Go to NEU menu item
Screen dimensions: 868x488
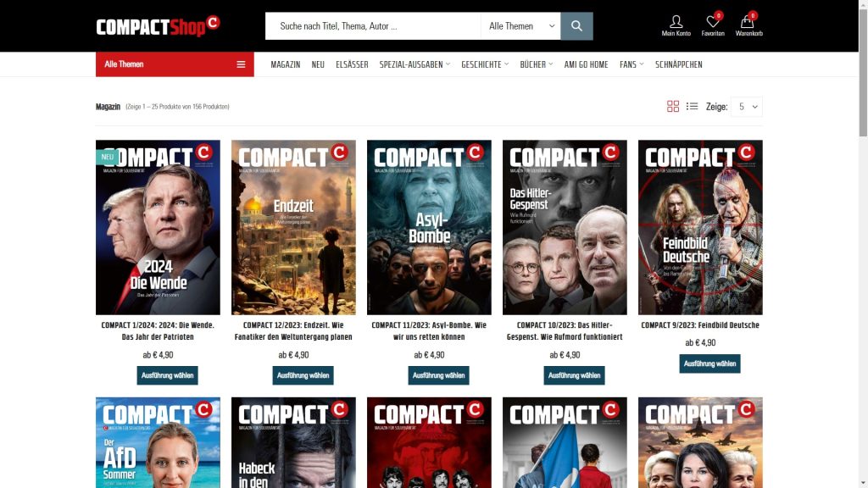(318, 64)
